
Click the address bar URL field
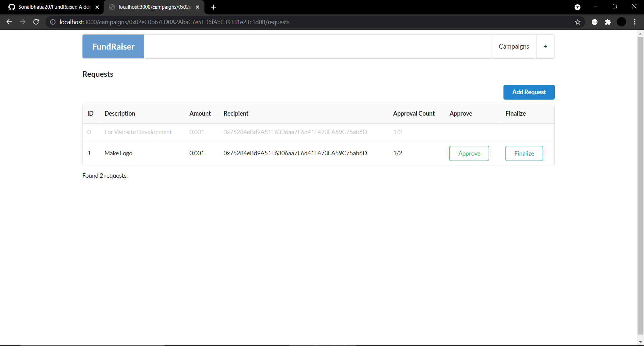(x=201, y=22)
